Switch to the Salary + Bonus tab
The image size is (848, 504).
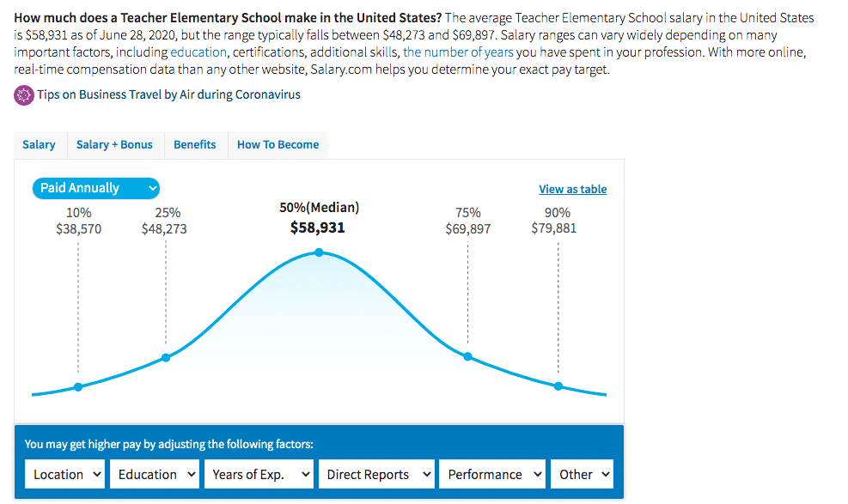click(114, 144)
